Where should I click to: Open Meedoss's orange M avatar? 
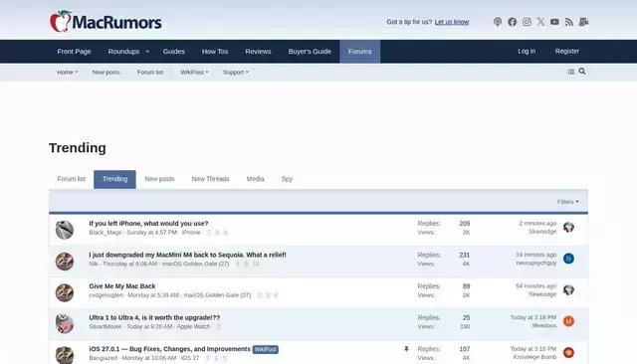tap(568, 321)
